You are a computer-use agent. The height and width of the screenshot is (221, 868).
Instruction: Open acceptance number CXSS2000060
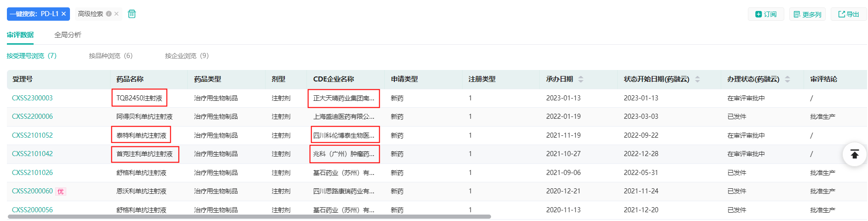click(32, 191)
